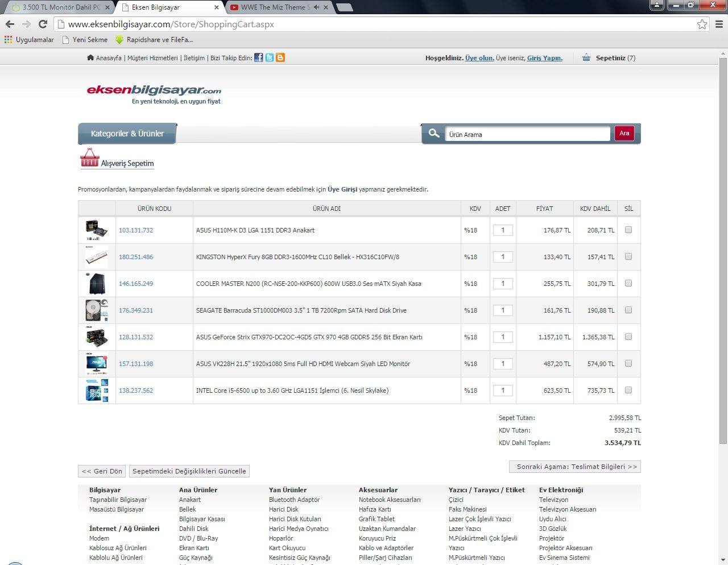Open the Rapidshare ve FileFa... bookmark
This screenshot has width=728, height=565.
[154, 40]
